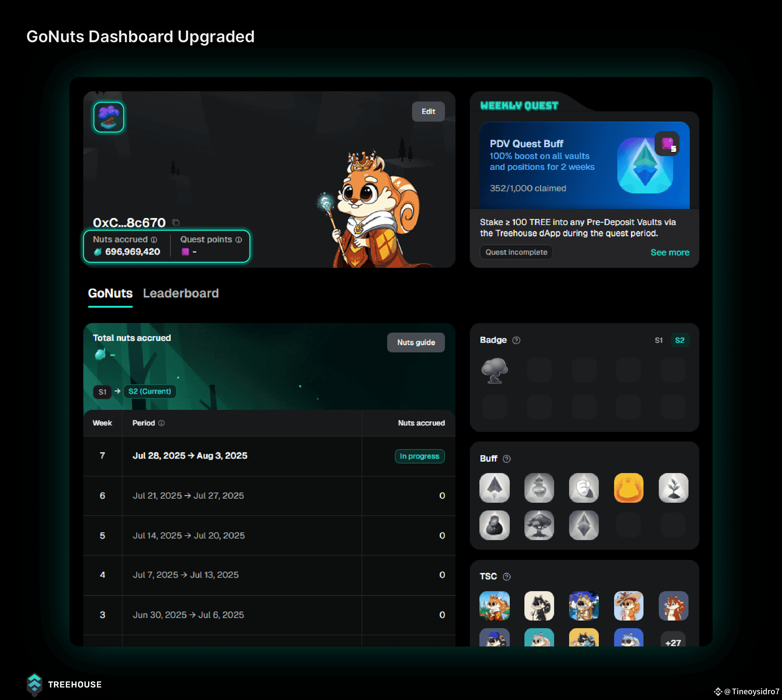Click the 352/1,000 claimed text
The height and width of the screenshot is (700, 782).
(x=528, y=188)
